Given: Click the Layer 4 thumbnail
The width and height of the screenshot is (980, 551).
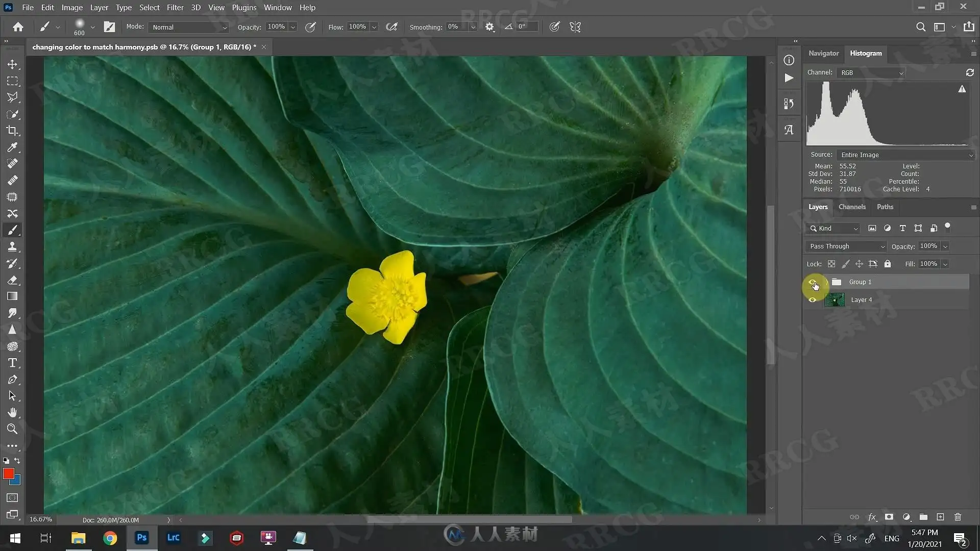Looking at the screenshot, I should pyautogui.click(x=834, y=300).
